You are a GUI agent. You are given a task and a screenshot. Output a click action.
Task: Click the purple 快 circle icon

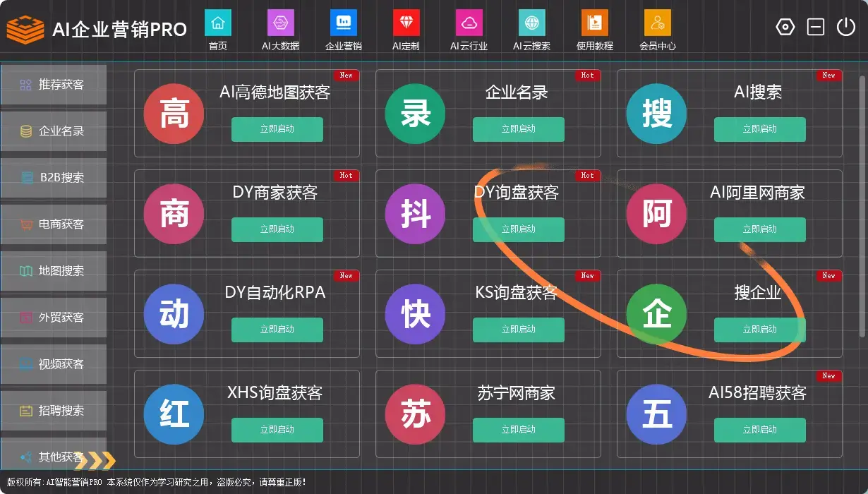point(415,314)
